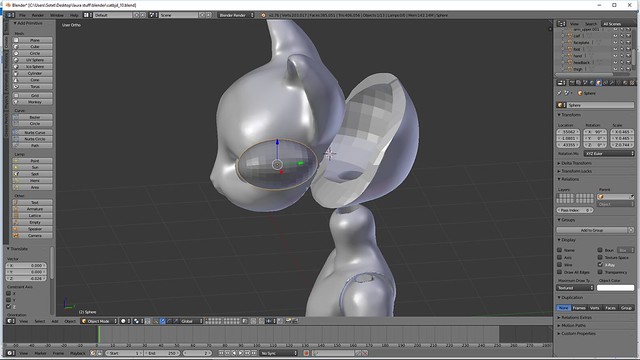This screenshot has width=640, height=360.
Task: Toggle the Wire display checkbox
Action: [x=560, y=264]
